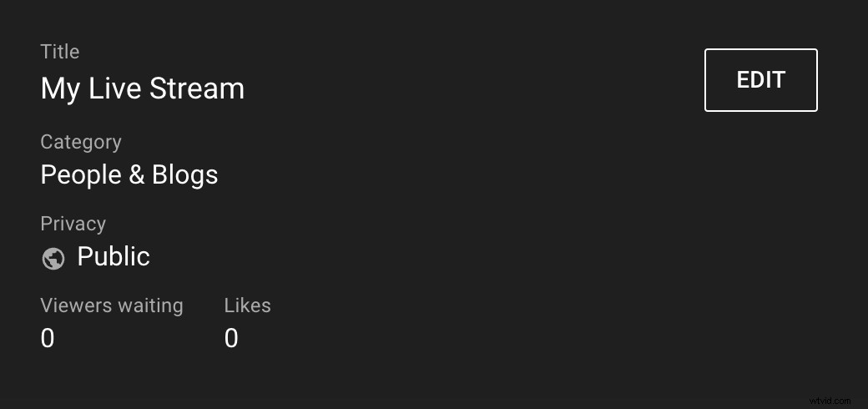The image size is (868, 409).
Task: Click the Category field label
Action: tap(81, 142)
